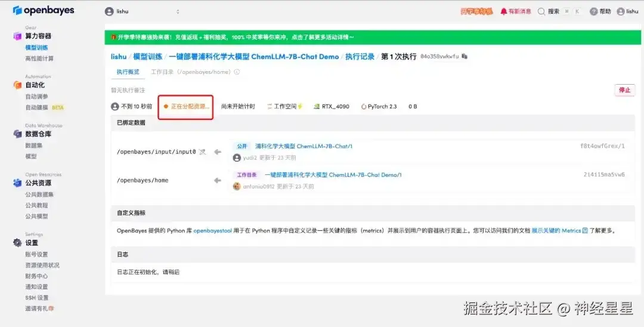The width and height of the screenshot is (644, 327).
Task: Open 自动调参 in the sidebar
Action: [36, 97]
